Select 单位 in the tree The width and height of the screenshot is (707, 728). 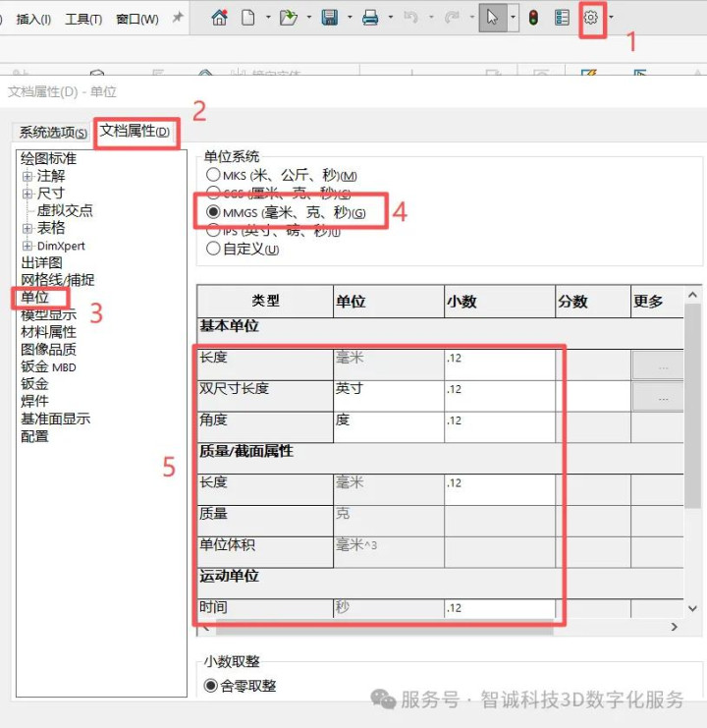pos(34,297)
